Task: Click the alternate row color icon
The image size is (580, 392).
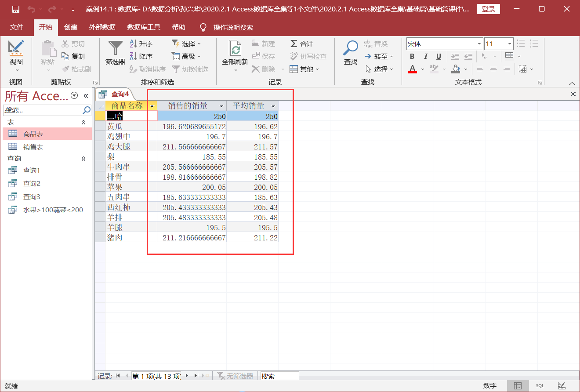Action: (522, 69)
